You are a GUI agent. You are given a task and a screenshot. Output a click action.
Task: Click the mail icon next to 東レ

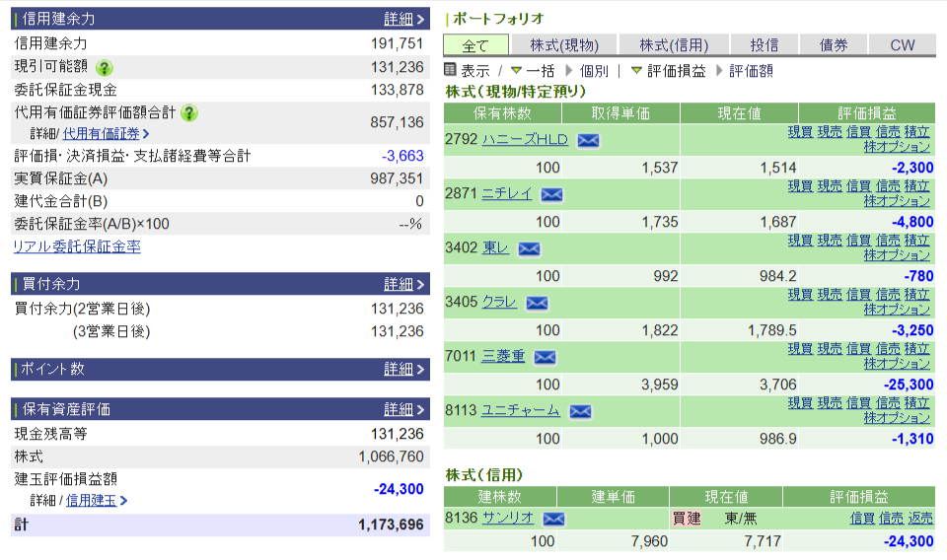pyautogui.click(x=530, y=248)
